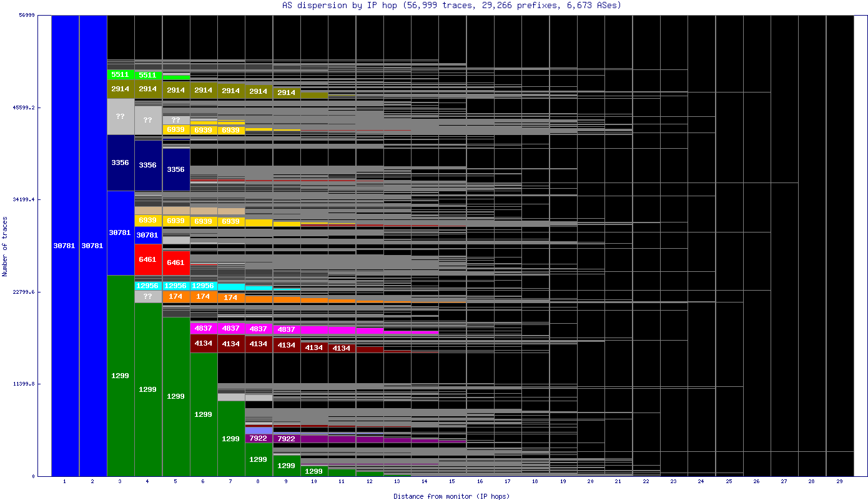Screen dimensions: 868x500
Task: Click x-axis hop label 22
Action: [x=646, y=482]
